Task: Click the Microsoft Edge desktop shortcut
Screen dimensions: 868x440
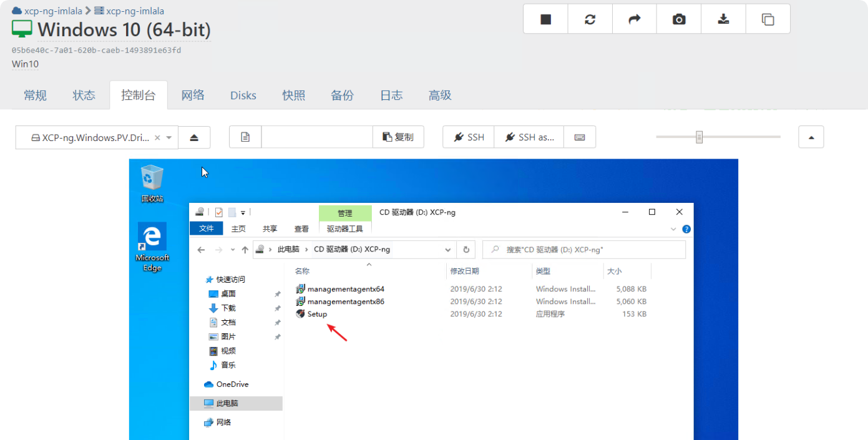Action: pyautogui.click(x=152, y=247)
